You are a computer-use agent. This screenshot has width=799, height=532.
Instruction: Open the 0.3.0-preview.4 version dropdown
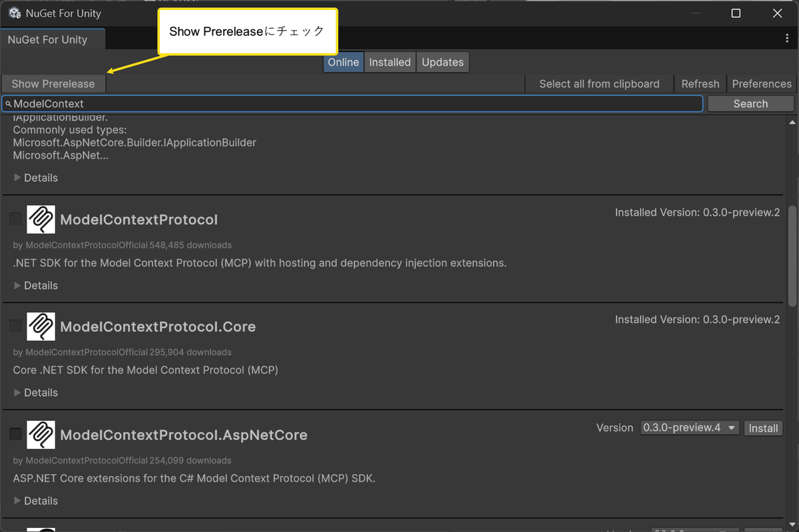(x=690, y=427)
